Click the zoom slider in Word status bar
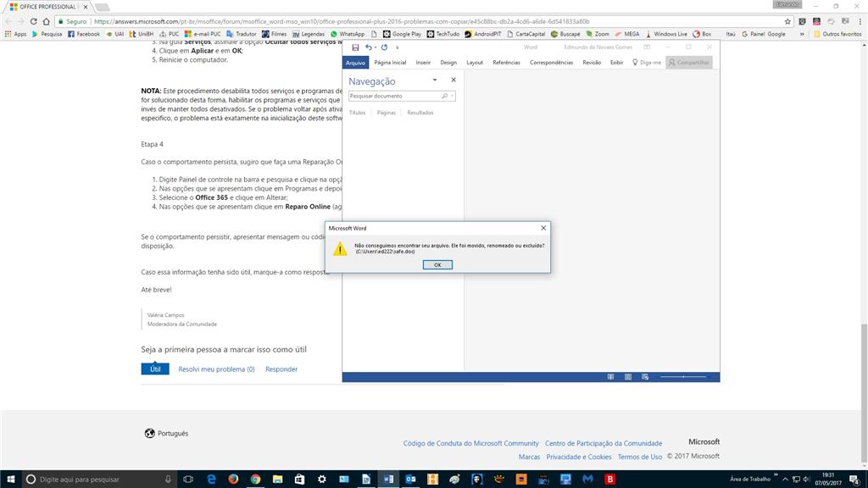 point(683,377)
